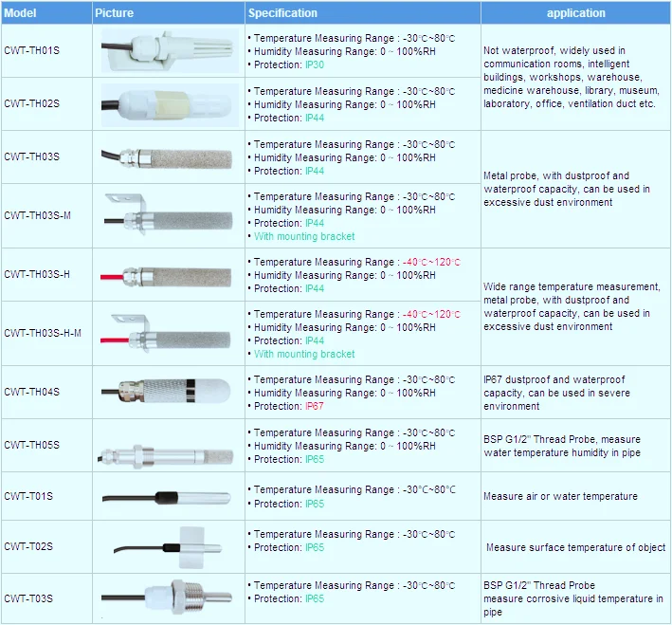Click the CWT-TH03S-H-M model name
672x625 pixels.
pyautogui.click(x=43, y=333)
